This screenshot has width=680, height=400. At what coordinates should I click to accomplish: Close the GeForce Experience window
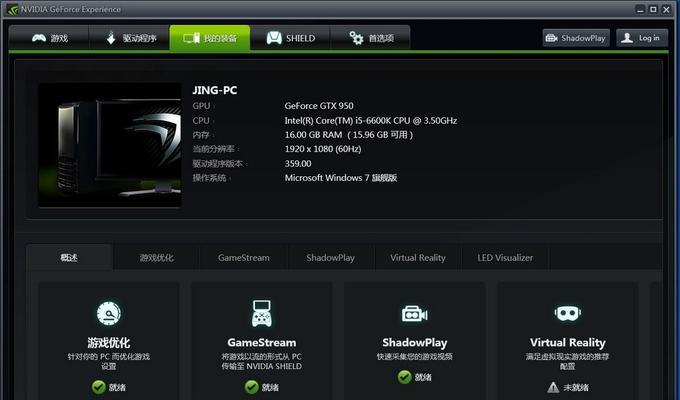pos(667,10)
